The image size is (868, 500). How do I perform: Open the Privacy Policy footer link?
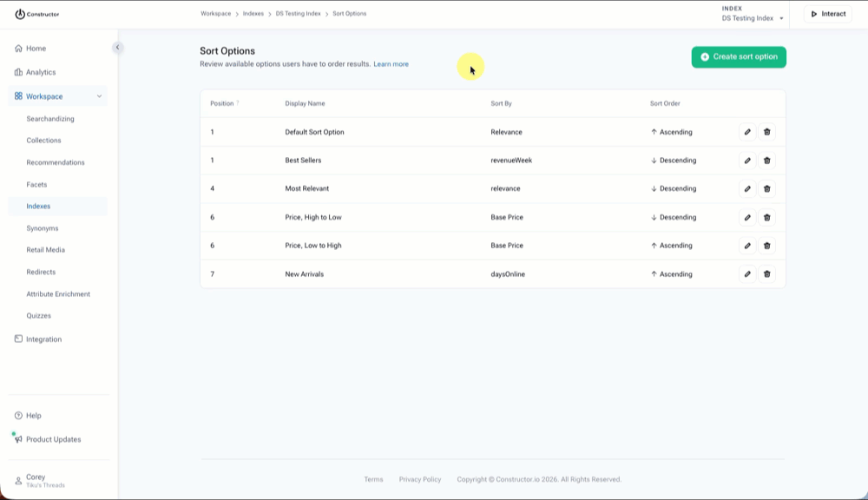(420, 479)
